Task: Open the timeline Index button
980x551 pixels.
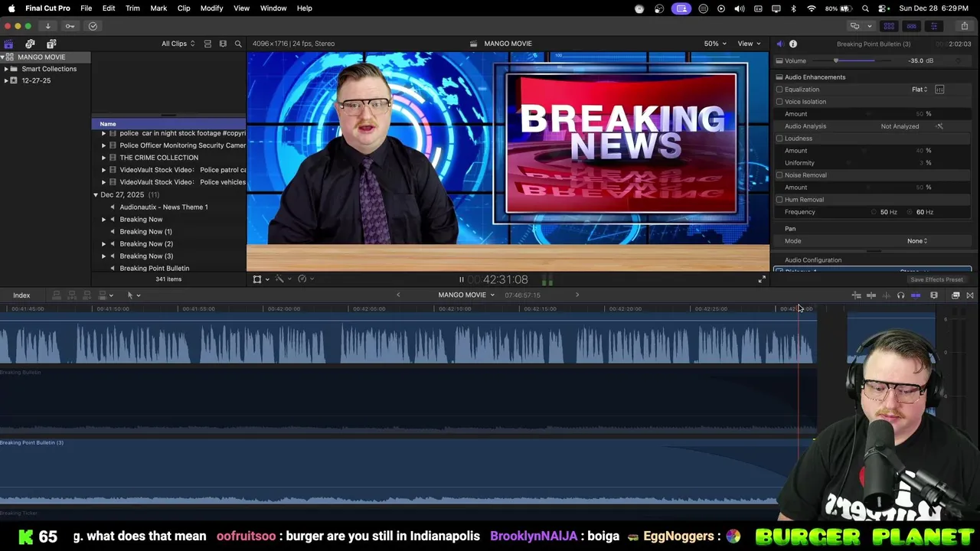Action: point(21,295)
